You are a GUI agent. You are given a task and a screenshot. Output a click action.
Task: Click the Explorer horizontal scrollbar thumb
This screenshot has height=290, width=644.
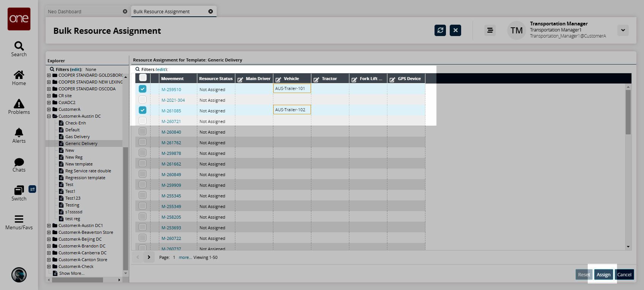(x=78, y=280)
